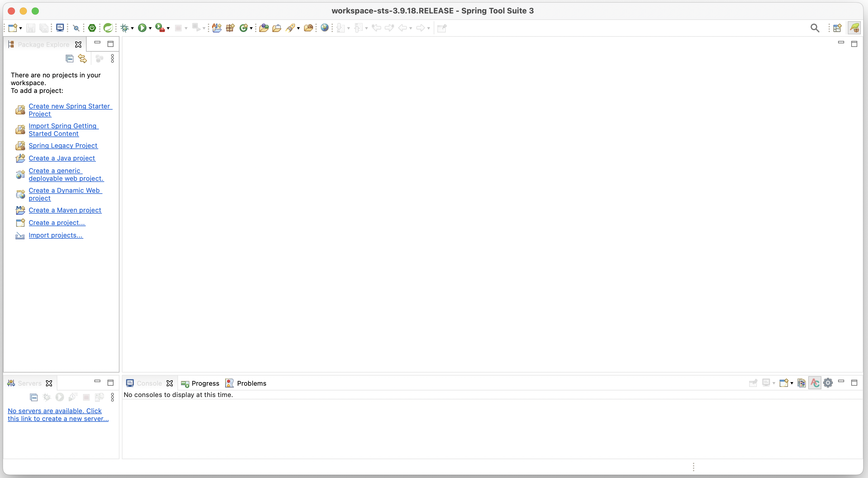
Task: Click the green Run play button
Action: [x=142, y=28]
